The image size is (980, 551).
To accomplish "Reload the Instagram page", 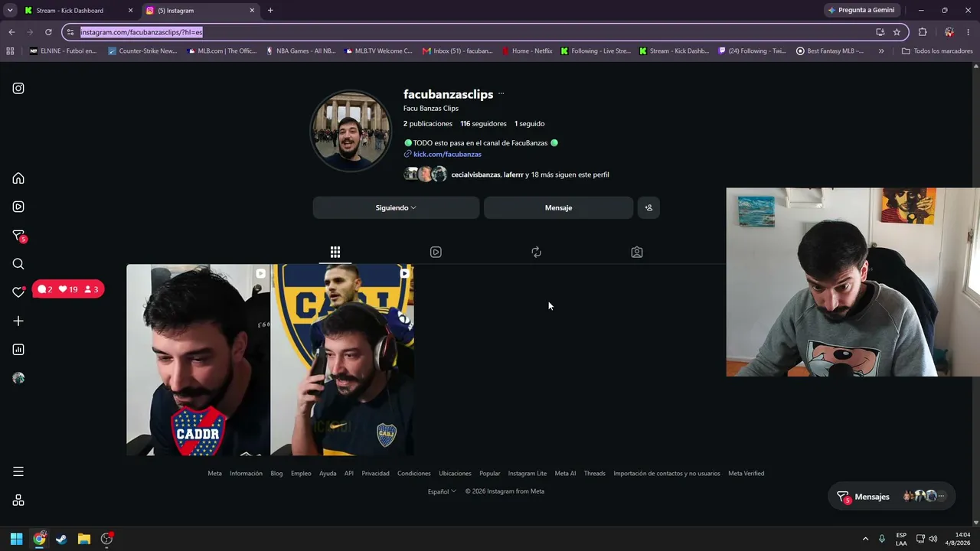I will (48, 32).
